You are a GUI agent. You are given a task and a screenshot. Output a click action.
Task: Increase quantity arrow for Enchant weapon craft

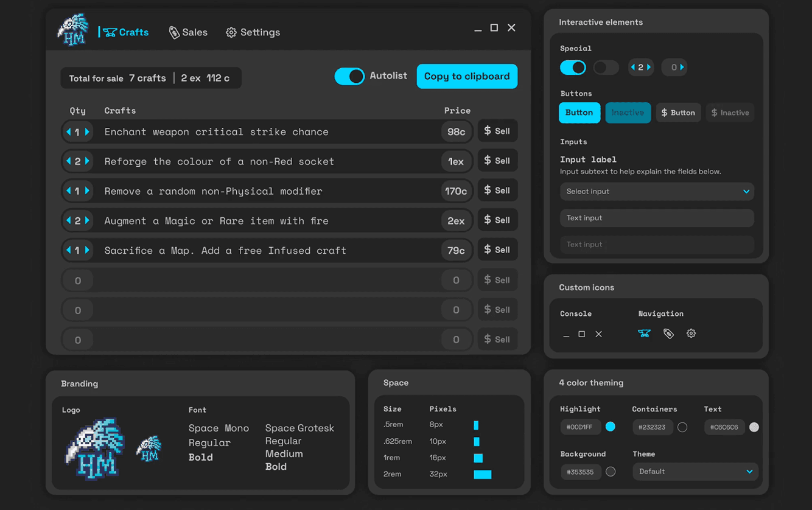tap(88, 131)
